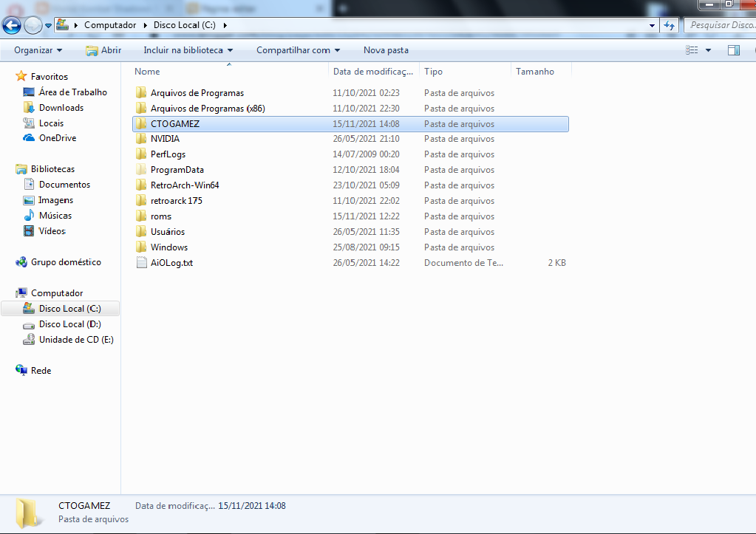Sort by the Tipo column header
This screenshot has height=534, width=756.
[x=433, y=72]
